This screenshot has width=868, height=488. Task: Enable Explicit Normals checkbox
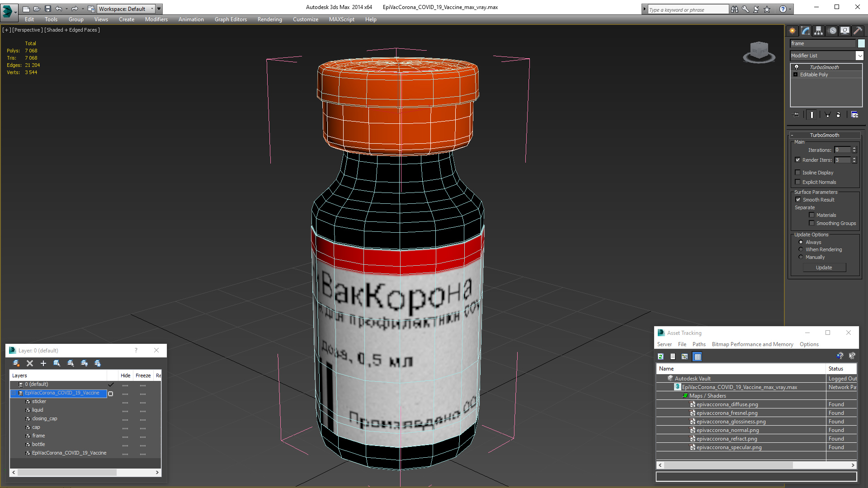pos(798,182)
